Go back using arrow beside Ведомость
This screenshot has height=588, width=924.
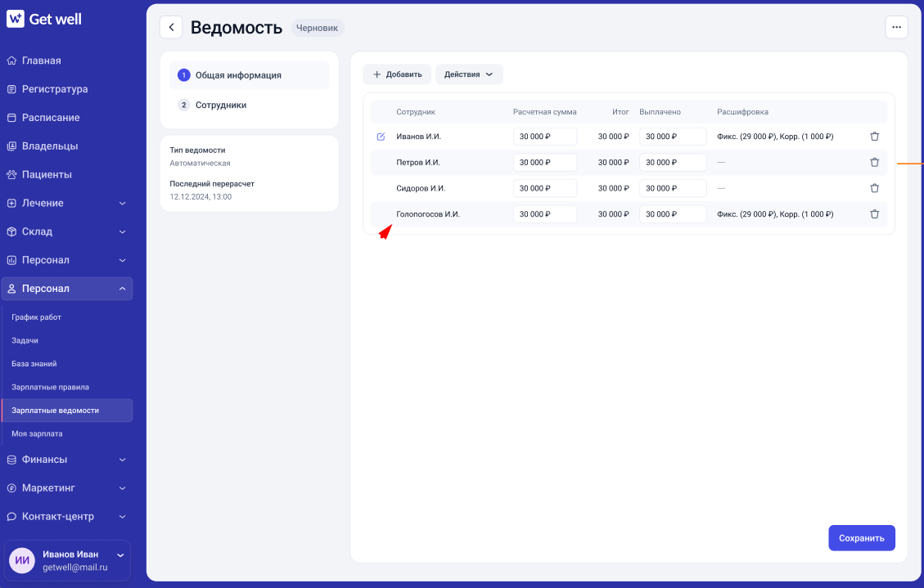pos(171,27)
